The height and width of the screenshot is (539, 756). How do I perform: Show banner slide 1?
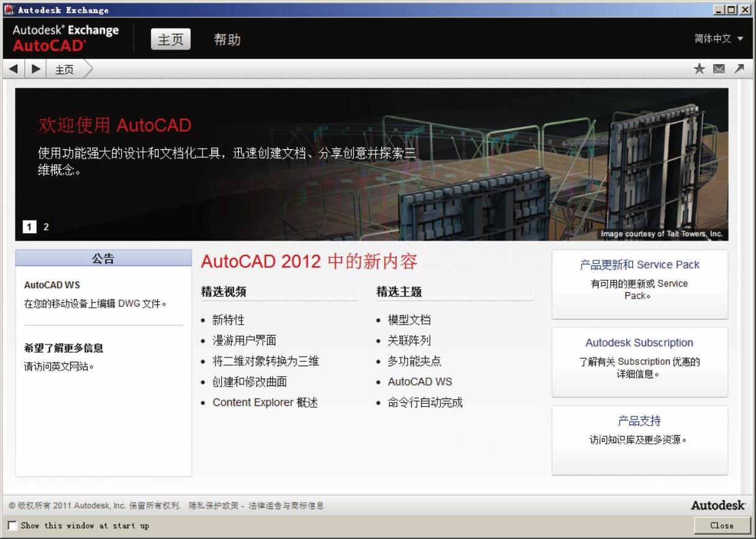pos(29,227)
